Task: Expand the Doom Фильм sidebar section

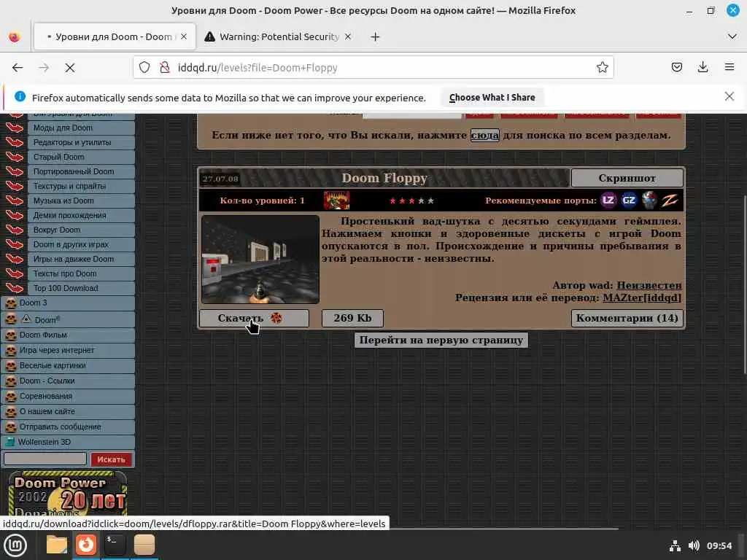Action: [x=68, y=335]
